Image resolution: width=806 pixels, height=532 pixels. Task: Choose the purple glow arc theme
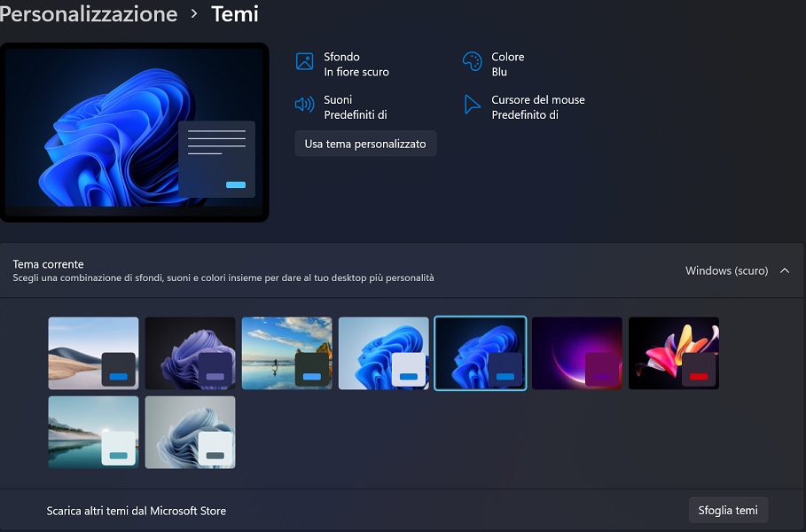pyautogui.click(x=576, y=353)
